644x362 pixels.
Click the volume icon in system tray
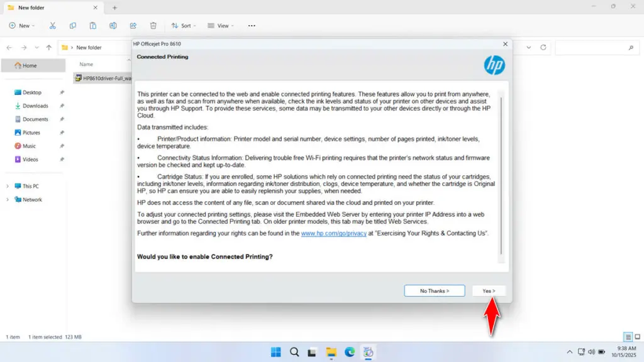click(591, 352)
